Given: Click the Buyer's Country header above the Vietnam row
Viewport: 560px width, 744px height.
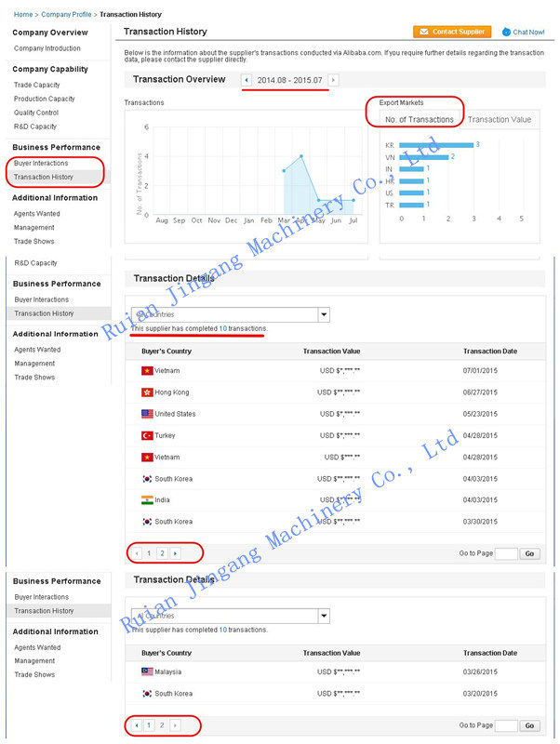Looking at the screenshot, I should click(167, 352).
